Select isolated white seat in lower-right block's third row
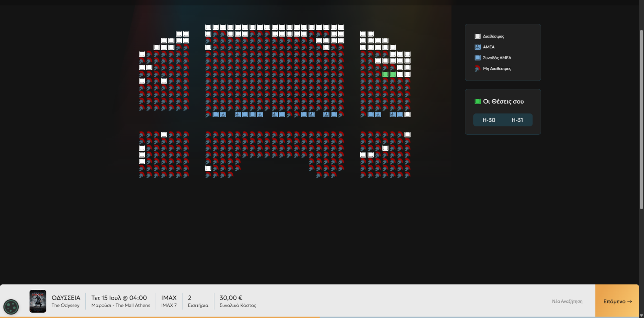Image resolution: width=644 pixels, height=318 pixels. click(x=385, y=148)
